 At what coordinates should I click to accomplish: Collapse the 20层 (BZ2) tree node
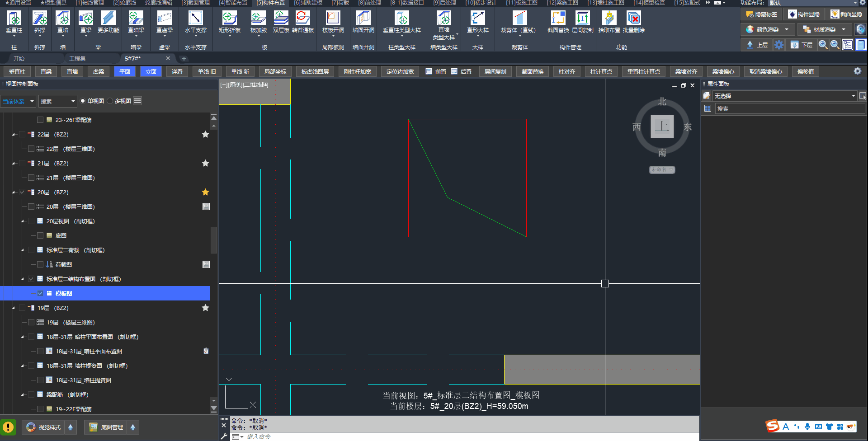coord(14,192)
